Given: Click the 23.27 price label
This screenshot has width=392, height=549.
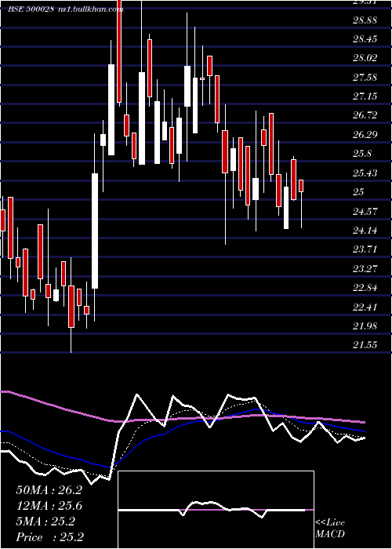Looking at the screenshot, I should click(x=365, y=268).
